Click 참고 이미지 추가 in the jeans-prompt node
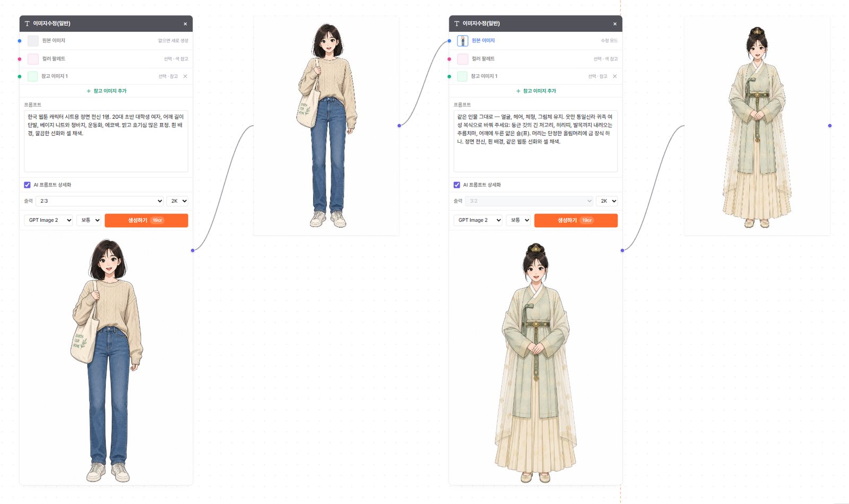Screen dimensions: 849x504 coord(106,91)
